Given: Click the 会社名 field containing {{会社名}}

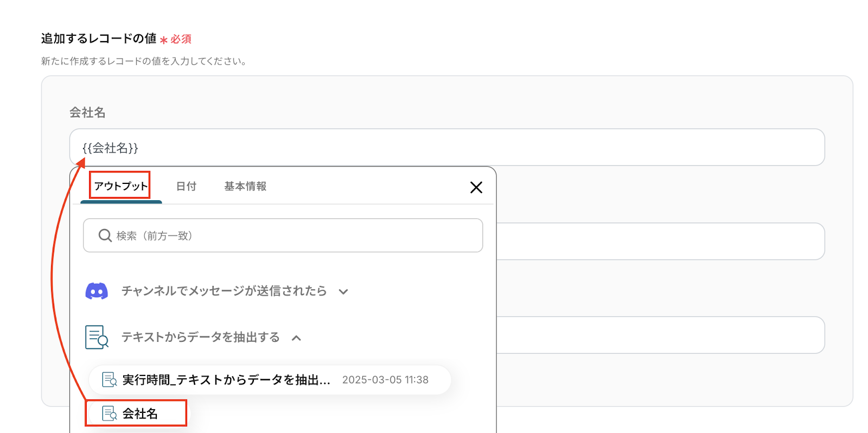Looking at the screenshot, I should 447,148.
